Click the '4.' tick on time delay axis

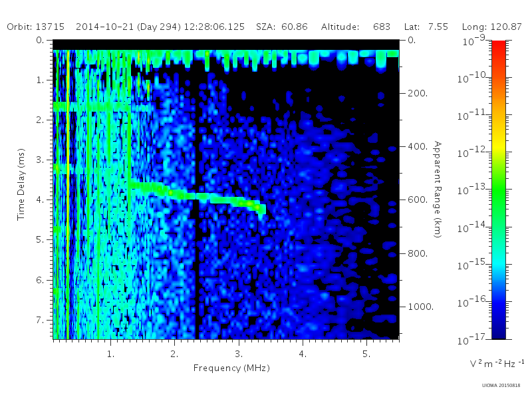pyautogui.click(x=40, y=199)
